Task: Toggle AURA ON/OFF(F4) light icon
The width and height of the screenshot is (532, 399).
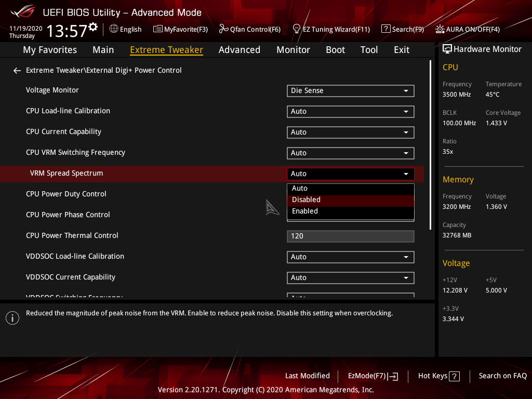Action: coord(440,29)
